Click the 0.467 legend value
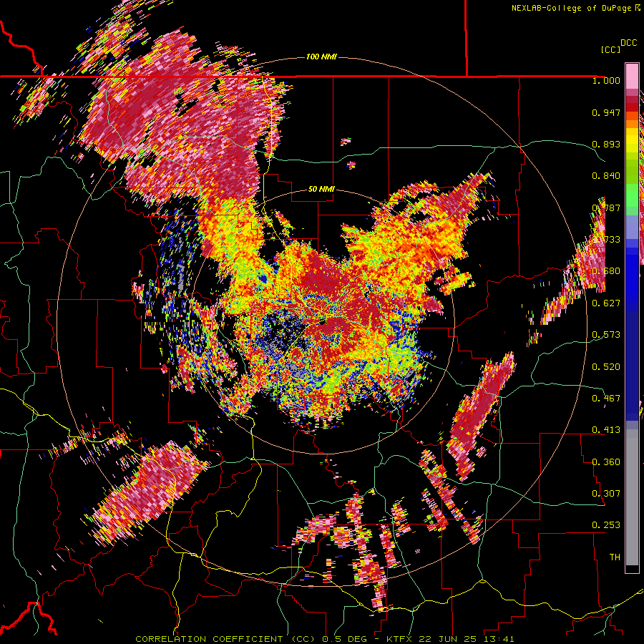 (x=606, y=399)
